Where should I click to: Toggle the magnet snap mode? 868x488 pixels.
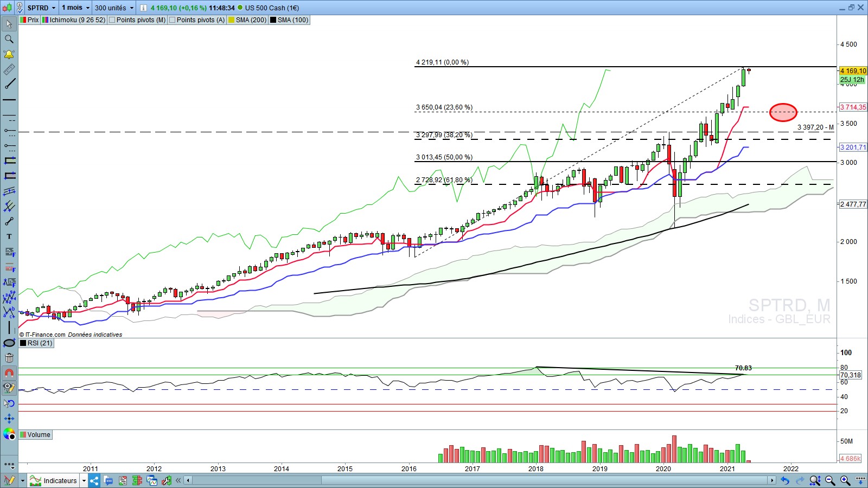[9, 373]
